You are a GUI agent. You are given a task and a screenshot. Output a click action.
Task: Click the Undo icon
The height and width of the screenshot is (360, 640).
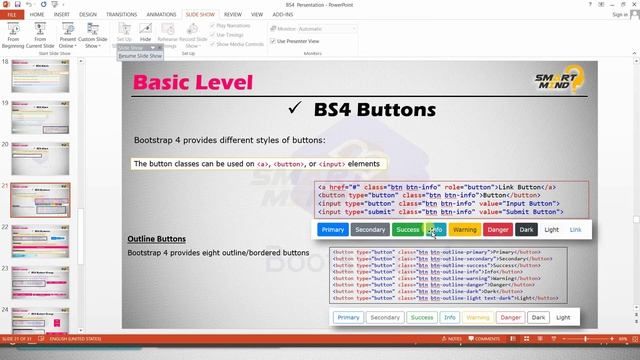point(29,4)
